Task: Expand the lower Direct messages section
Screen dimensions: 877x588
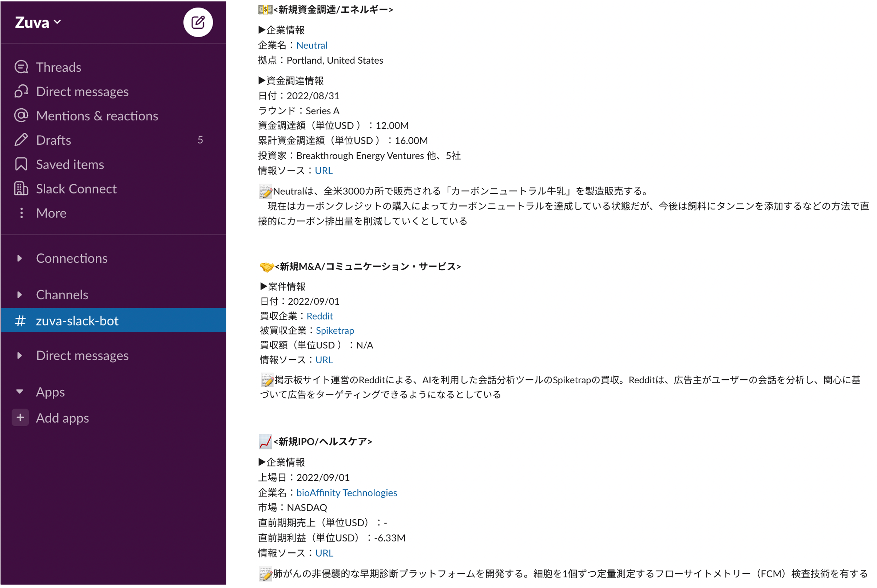Action: (20, 356)
